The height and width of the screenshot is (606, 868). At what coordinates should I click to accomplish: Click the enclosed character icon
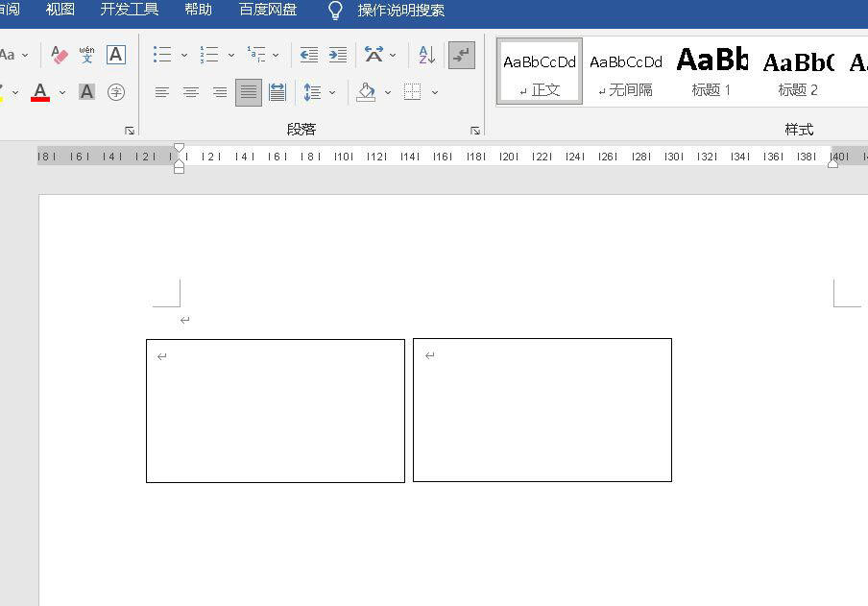click(116, 92)
